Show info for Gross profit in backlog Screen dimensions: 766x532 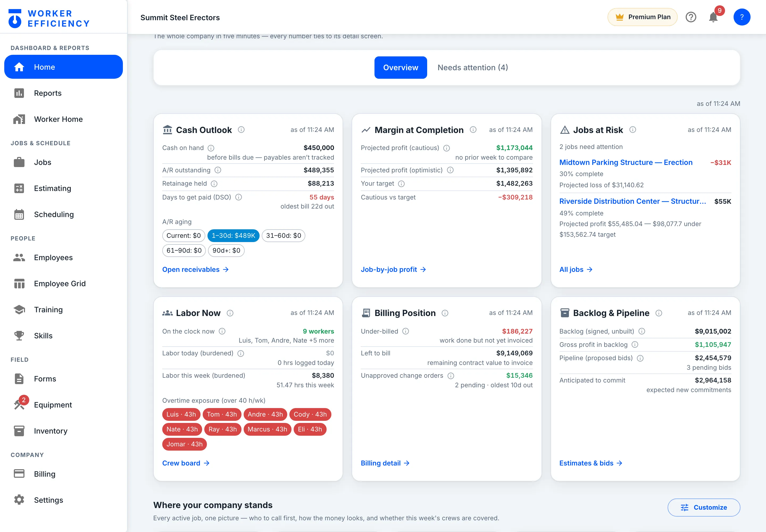pyautogui.click(x=635, y=345)
